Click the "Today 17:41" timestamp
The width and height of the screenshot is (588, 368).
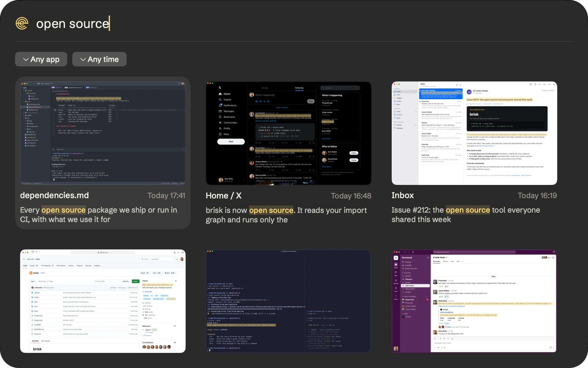(x=166, y=196)
